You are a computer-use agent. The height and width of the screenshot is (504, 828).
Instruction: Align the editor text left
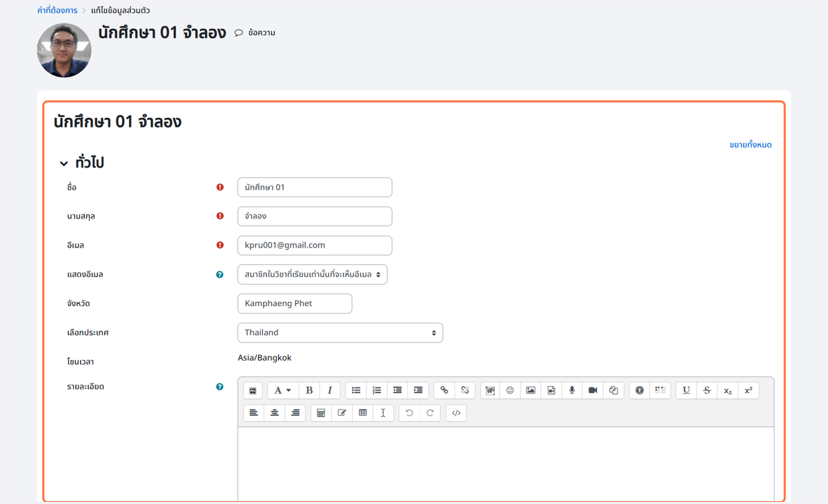click(254, 413)
